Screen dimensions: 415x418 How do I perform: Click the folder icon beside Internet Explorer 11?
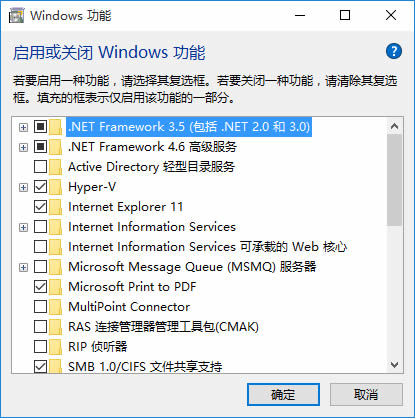(x=55, y=207)
